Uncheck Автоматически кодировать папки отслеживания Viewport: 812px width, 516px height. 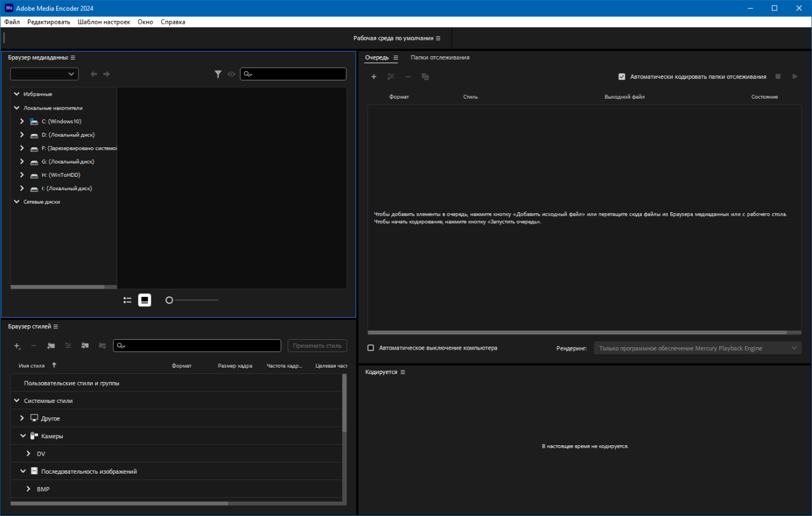click(622, 77)
